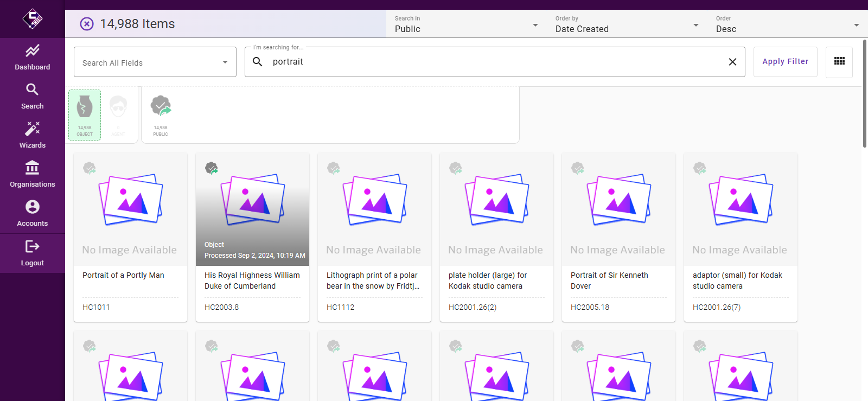The width and height of the screenshot is (868, 401).
Task: Open the Order by Date Created dropdown
Action: (627, 24)
